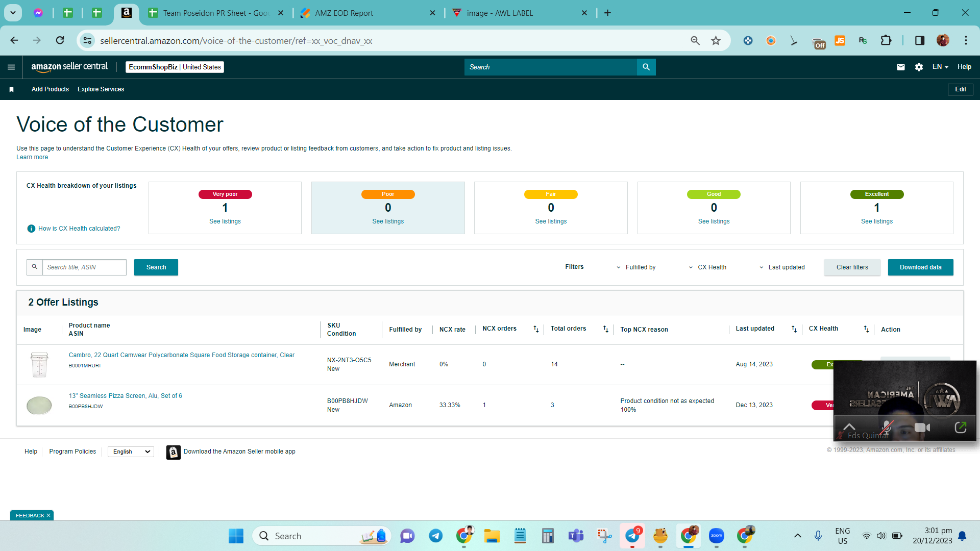Viewport: 980px width, 551px height.
Task: Expand the CX Health filter
Action: tap(707, 267)
